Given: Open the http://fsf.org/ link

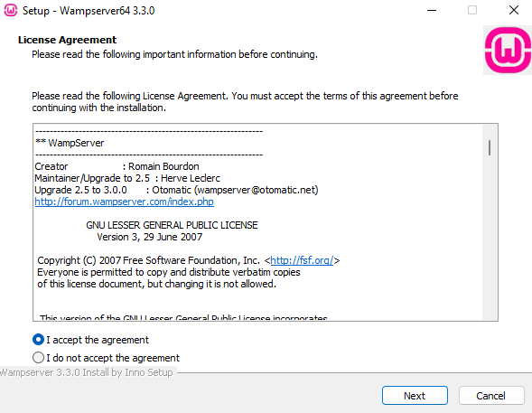Looking at the screenshot, I should (x=302, y=260).
